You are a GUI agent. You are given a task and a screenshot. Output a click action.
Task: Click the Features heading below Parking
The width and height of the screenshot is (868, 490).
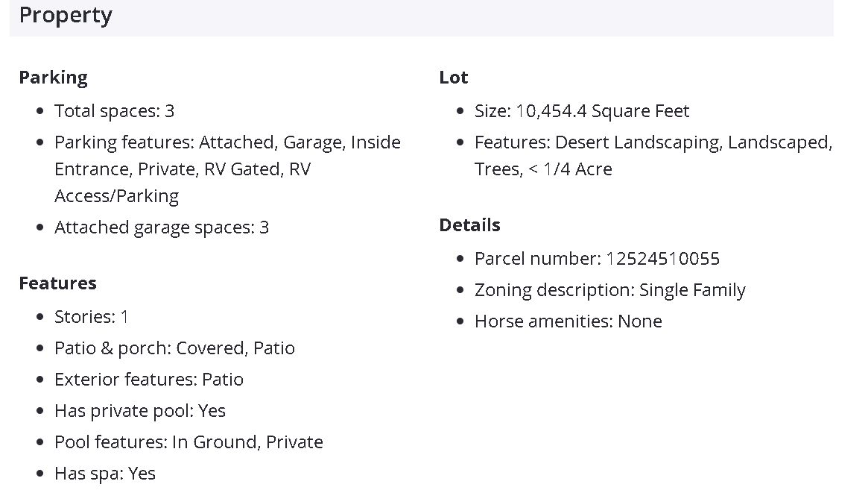coord(57,283)
